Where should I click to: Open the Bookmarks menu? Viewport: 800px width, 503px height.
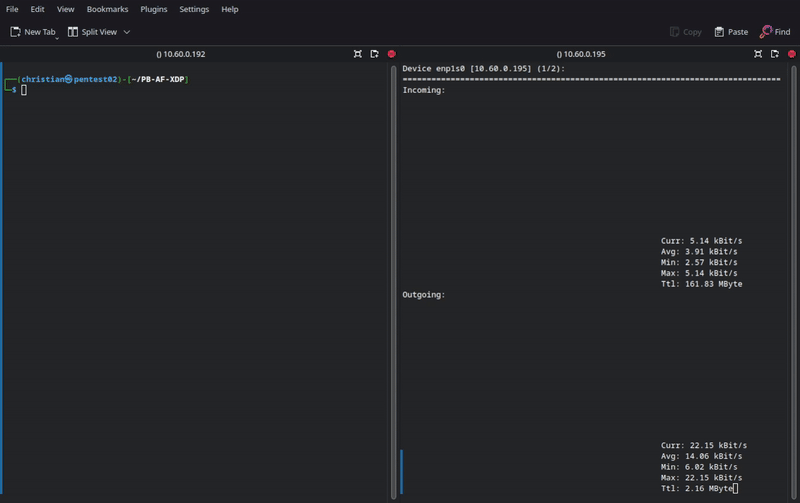(107, 9)
